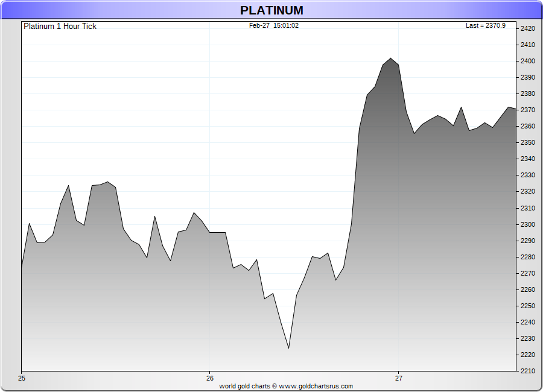Click the 2240 price axis label
Image resolution: width=543 pixels, height=392 pixels.
pyautogui.click(x=528, y=323)
